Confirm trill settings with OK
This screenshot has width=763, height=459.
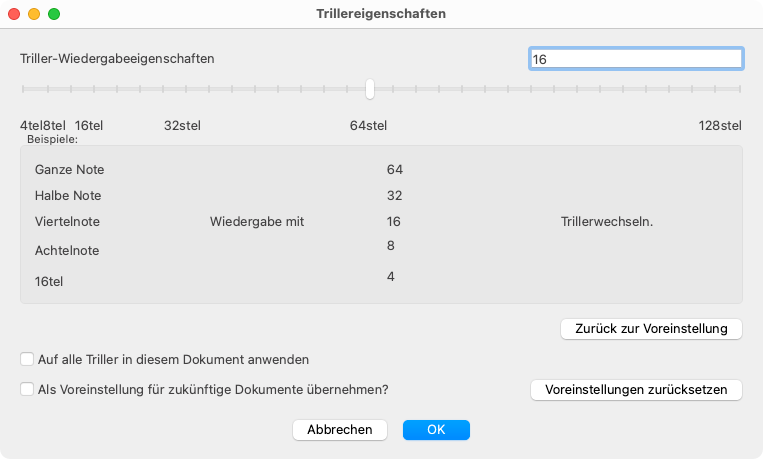(436, 429)
